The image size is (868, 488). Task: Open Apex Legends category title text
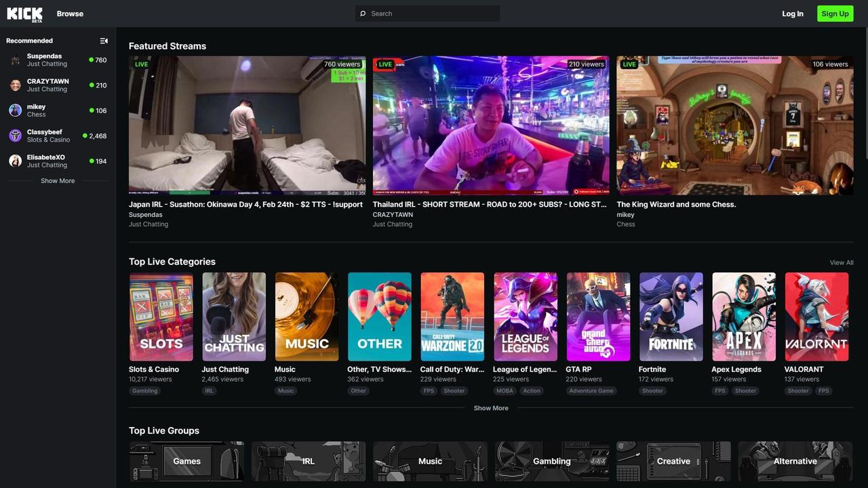[x=736, y=369]
